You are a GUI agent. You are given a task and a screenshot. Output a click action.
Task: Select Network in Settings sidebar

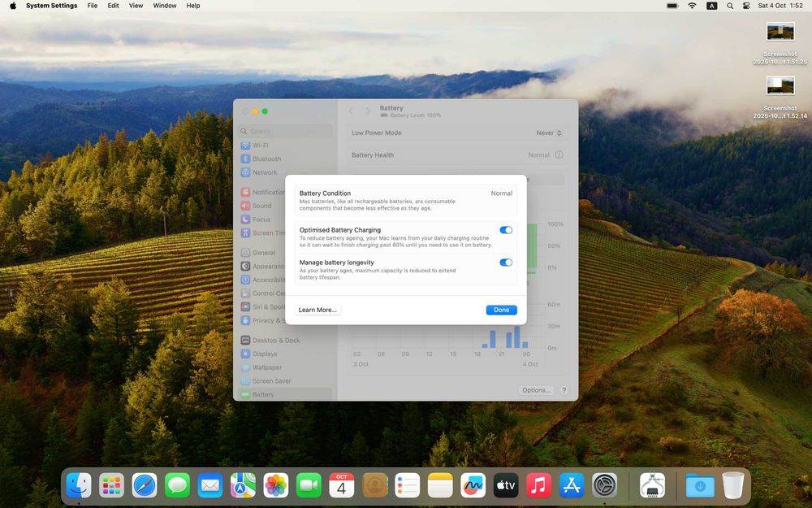tap(285, 172)
